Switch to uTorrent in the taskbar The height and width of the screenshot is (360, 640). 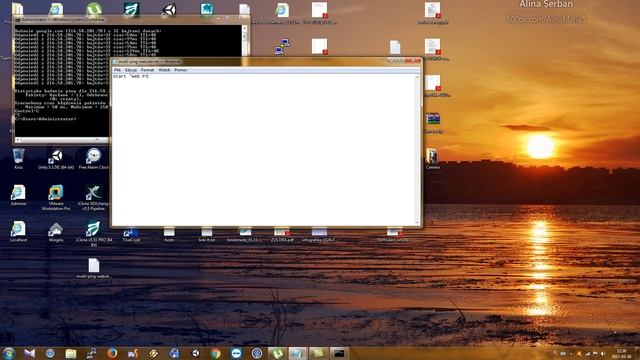point(278,353)
